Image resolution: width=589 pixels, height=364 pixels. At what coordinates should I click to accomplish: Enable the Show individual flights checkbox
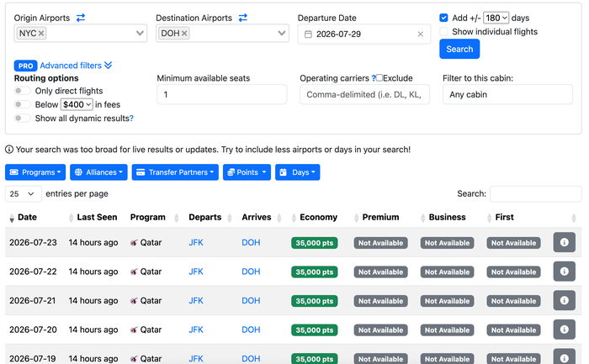[443, 31]
